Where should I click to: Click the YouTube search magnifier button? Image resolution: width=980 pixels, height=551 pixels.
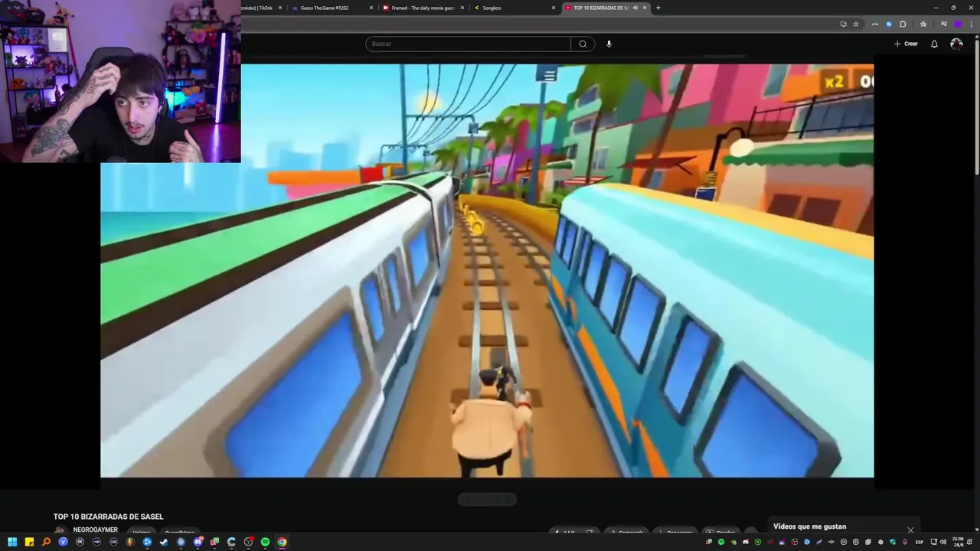pyautogui.click(x=583, y=44)
